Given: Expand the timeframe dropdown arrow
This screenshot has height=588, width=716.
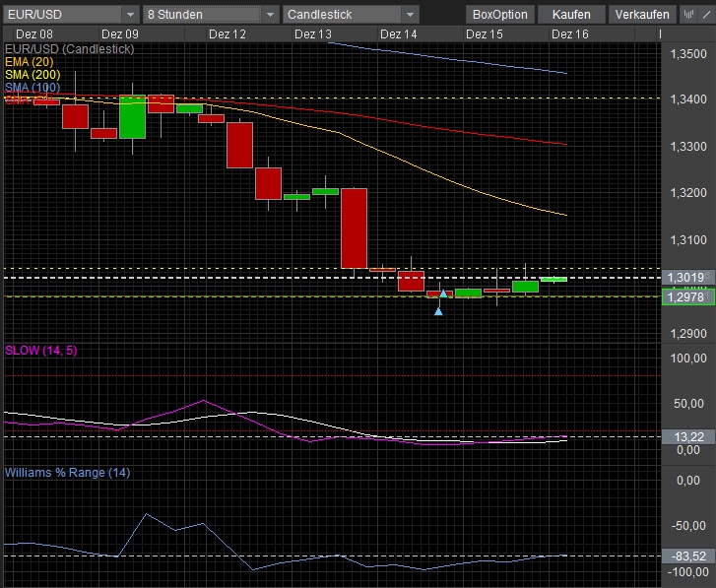Looking at the screenshot, I should click(x=270, y=15).
